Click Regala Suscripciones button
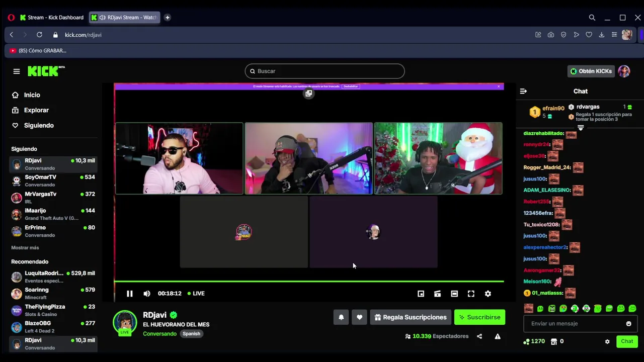The width and height of the screenshot is (644, 362). point(411,317)
